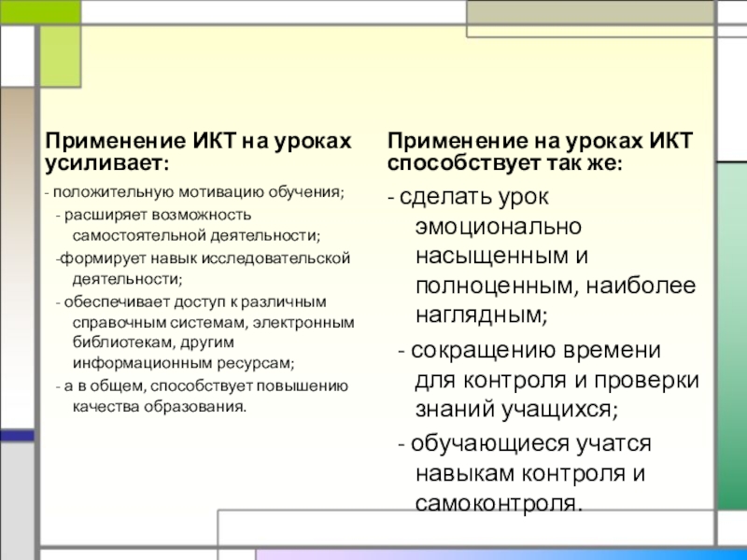Image resolution: width=747 pixels, height=560 pixels.
Task: Select heading 'Применение на уроках ИКТ способствует так же:'
Action: [x=540, y=152]
